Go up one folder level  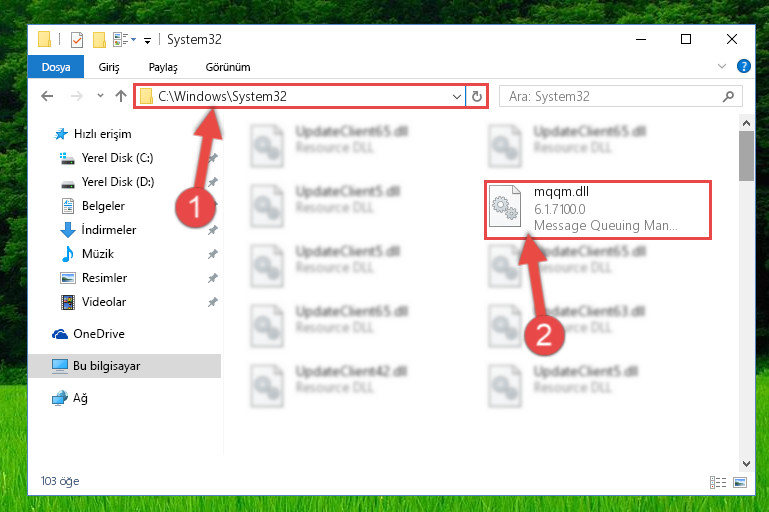[x=121, y=96]
